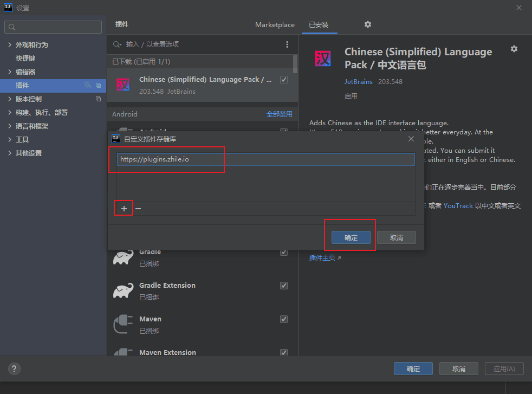Click 取消 in the repository dialog

coord(396,237)
